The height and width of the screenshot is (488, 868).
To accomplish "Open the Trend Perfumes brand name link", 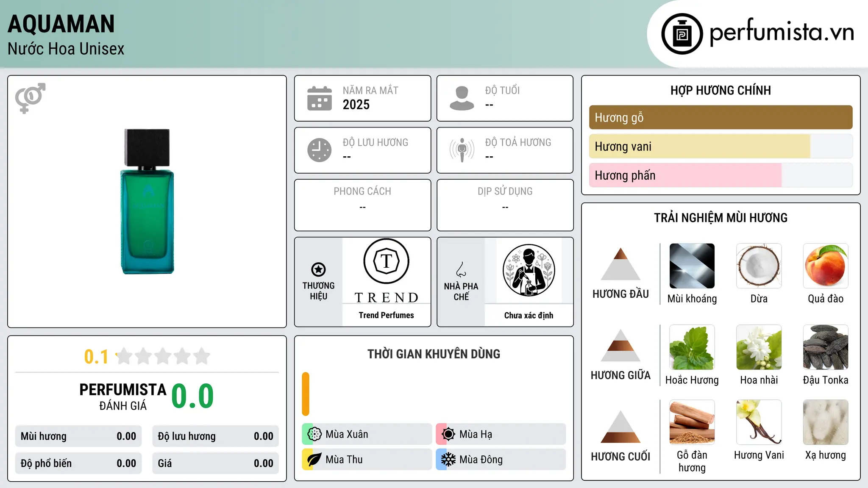I will pos(386,315).
